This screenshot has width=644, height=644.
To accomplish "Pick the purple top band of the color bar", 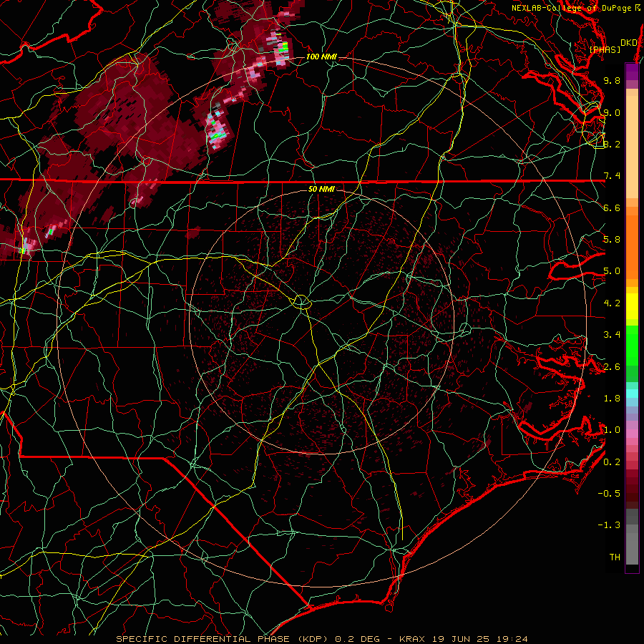I will pyautogui.click(x=633, y=72).
